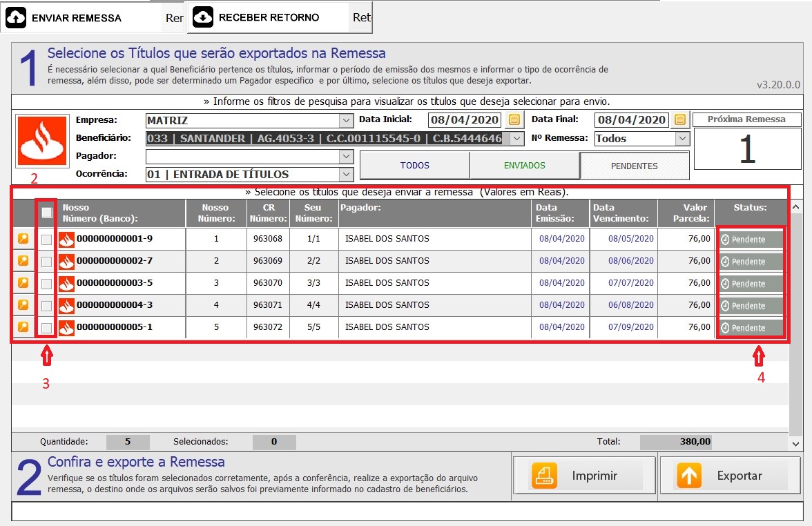812x526 pixels.
Task: Expand the Nº Remessa dropdown
Action: 682,139
